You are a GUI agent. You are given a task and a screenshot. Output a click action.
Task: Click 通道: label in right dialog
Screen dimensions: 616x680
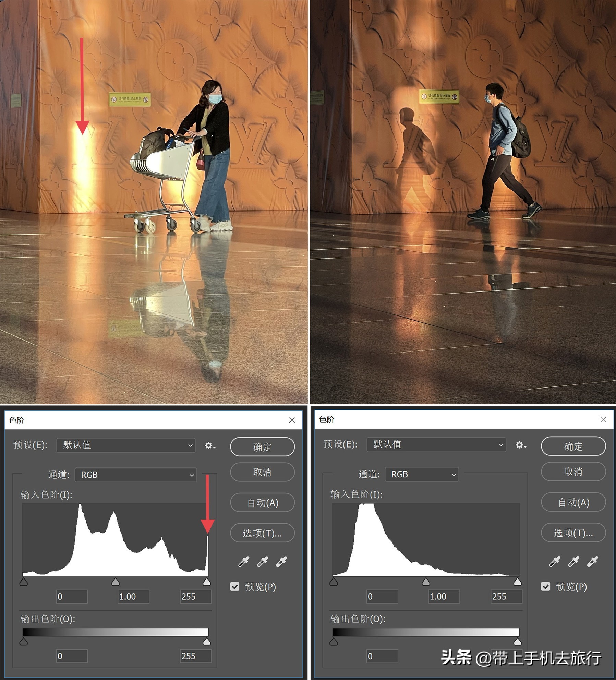(369, 474)
